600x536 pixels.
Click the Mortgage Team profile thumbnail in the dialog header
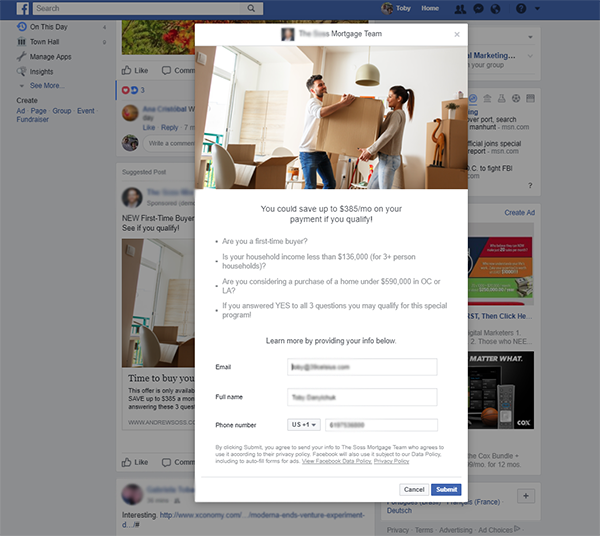pyautogui.click(x=288, y=34)
